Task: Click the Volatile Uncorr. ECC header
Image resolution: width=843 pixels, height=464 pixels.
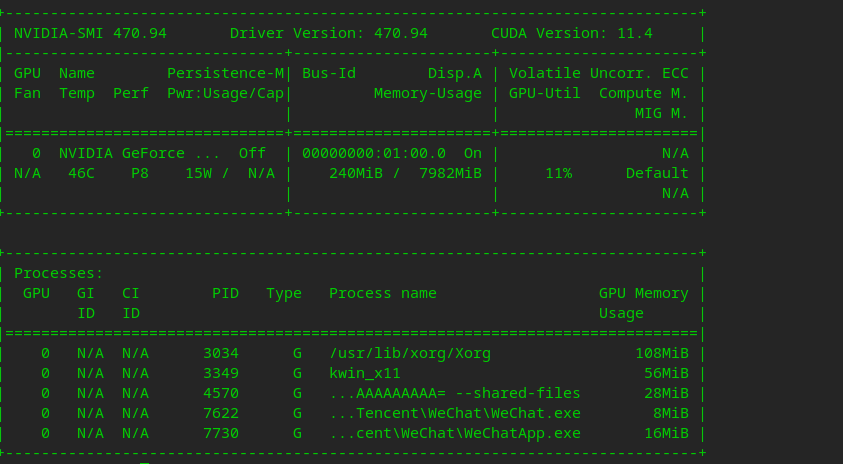Action: (598, 73)
